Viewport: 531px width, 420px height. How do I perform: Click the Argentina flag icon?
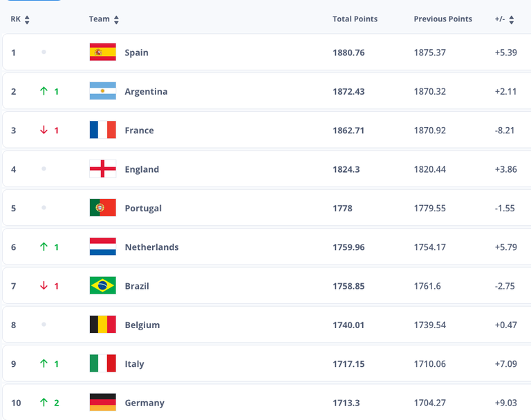click(x=102, y=91)
